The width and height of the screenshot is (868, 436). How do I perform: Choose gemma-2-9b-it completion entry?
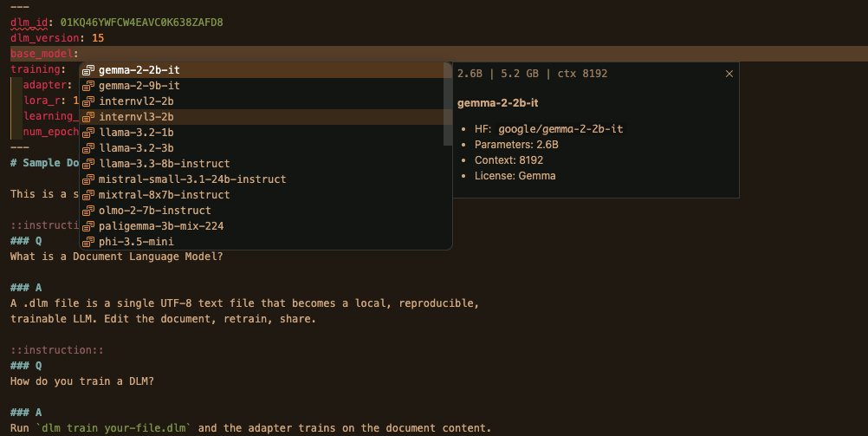262,86
